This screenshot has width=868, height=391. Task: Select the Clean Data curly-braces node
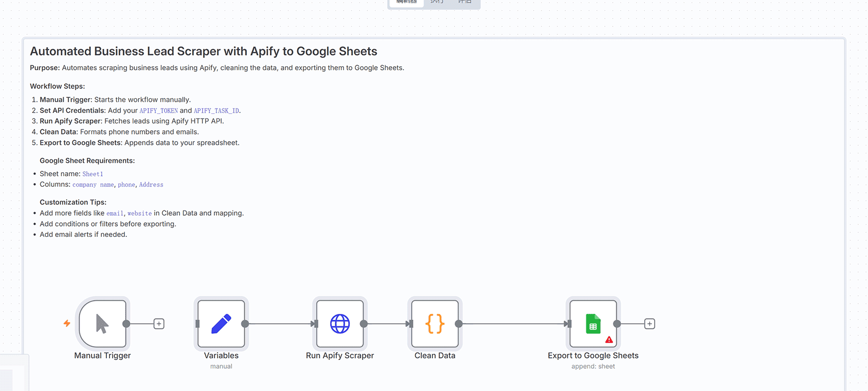[x=435, y=324]
